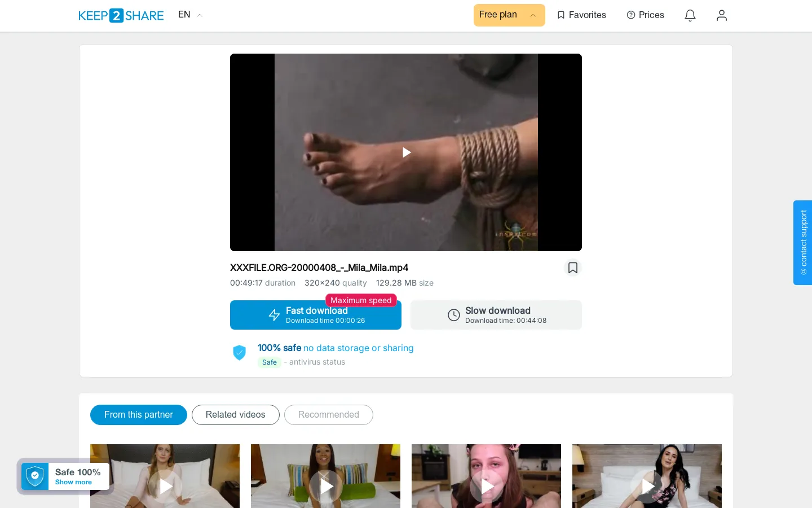Image resolution: width=812 pixels, height=508 pixels.
Task: Go to Favorites
Action: [x=581, y=15]
